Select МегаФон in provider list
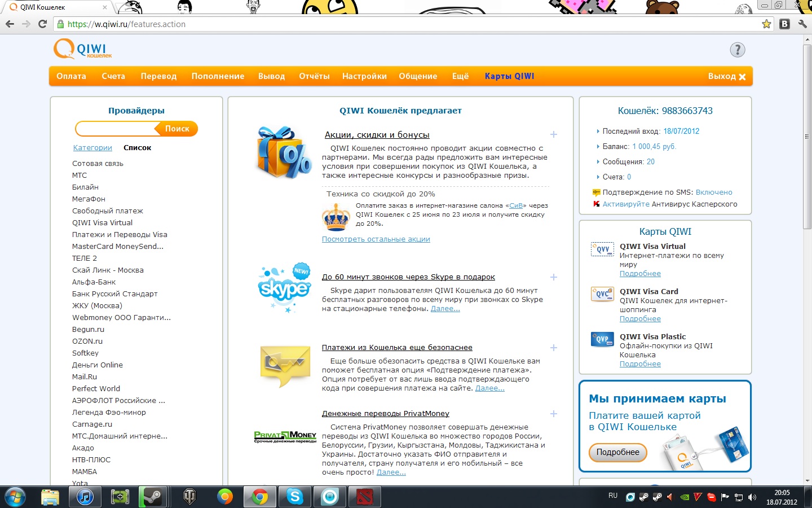The height and width of the screenshot is (508, 812). 89,199
